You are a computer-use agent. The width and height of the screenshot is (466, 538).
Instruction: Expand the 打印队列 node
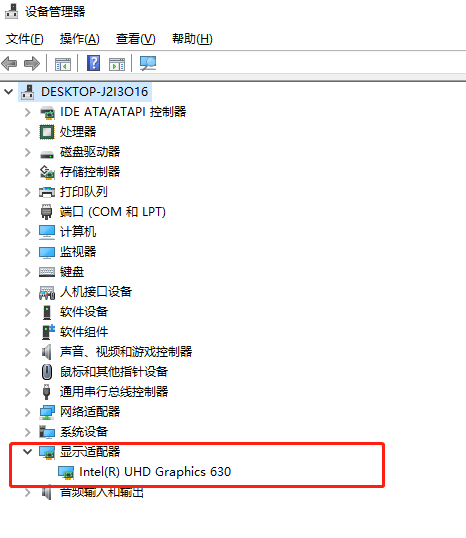click(x=27, y=192)
